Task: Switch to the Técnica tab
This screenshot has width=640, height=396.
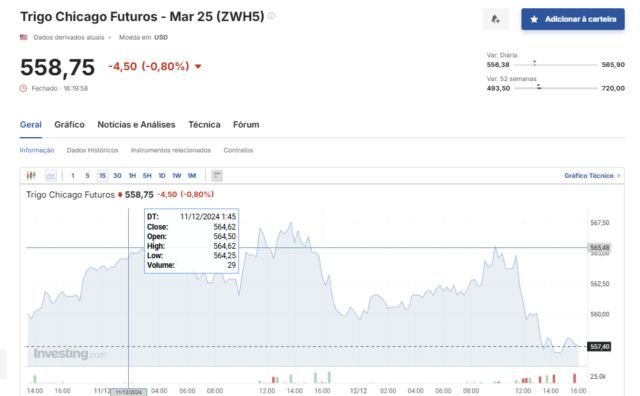Action: point(204,125)
